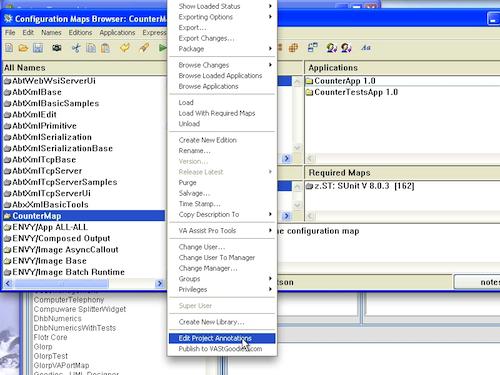Expand Browse Changes submenu
The height and width of the screenshot is (375, 500).
pos(222,65)
